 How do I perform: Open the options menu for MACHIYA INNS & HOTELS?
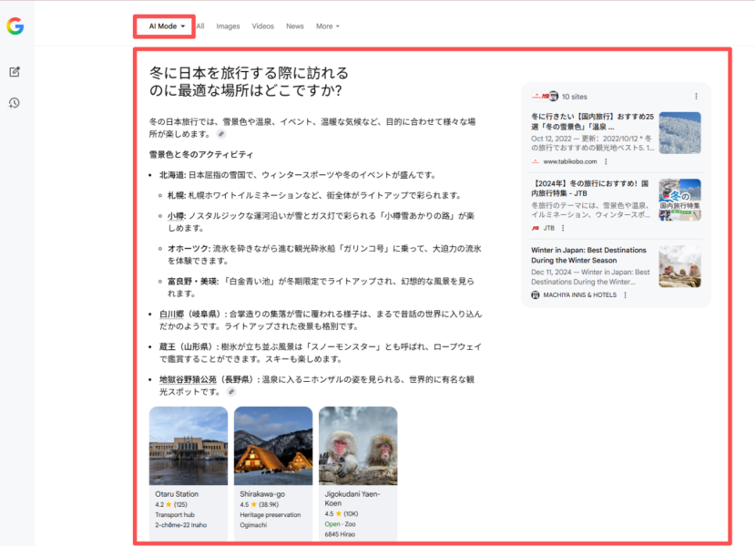pos(625,294)
